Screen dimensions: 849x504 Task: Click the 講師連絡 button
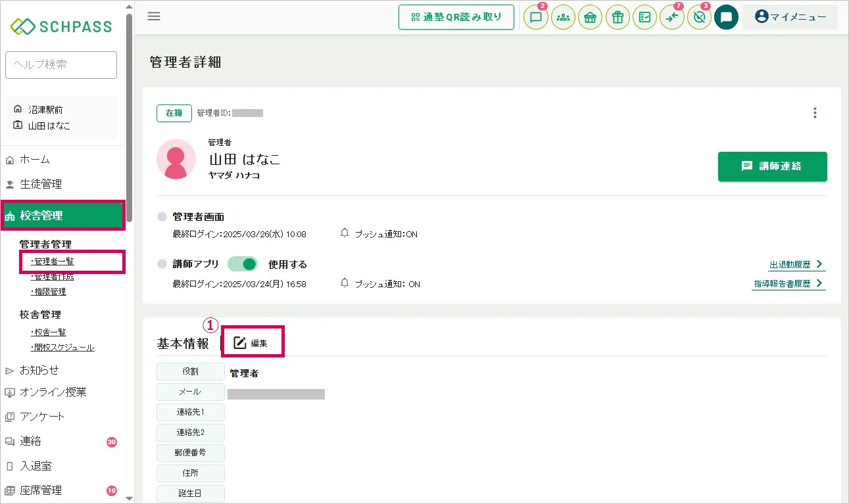tap(772, 166)
